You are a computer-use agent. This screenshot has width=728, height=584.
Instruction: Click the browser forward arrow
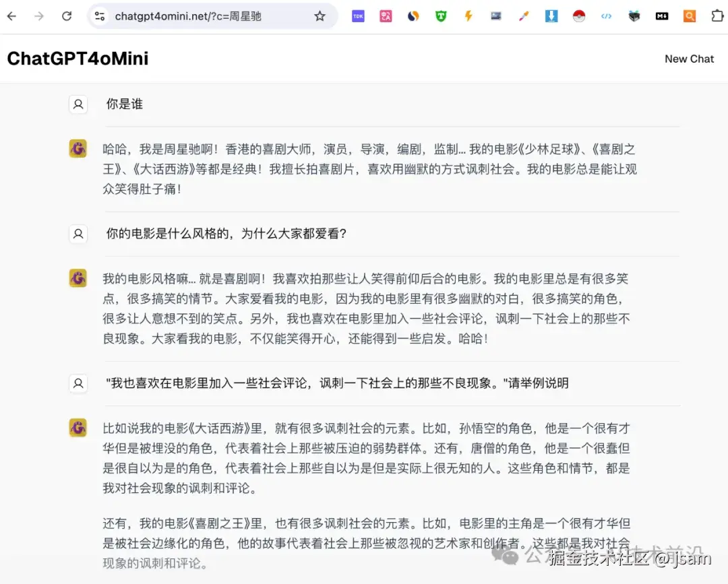[39, 16]
